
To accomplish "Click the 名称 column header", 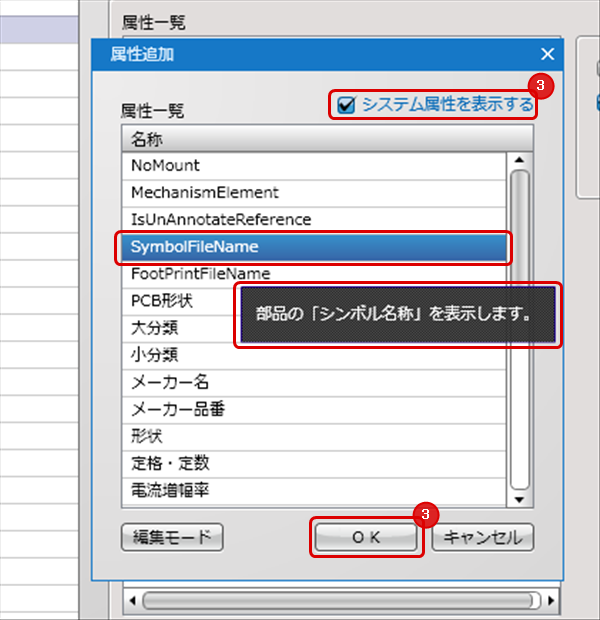I will tap(148, 138).
